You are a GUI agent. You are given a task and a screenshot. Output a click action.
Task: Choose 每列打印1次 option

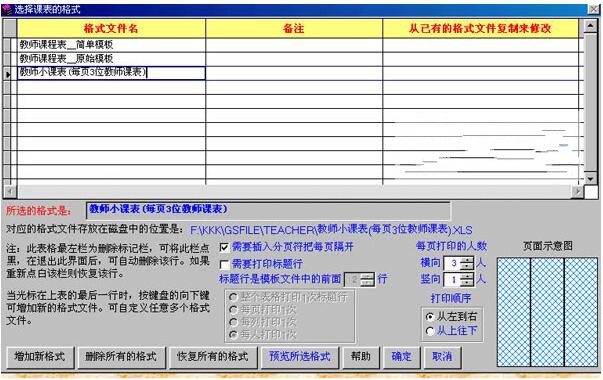pos(233,322)
